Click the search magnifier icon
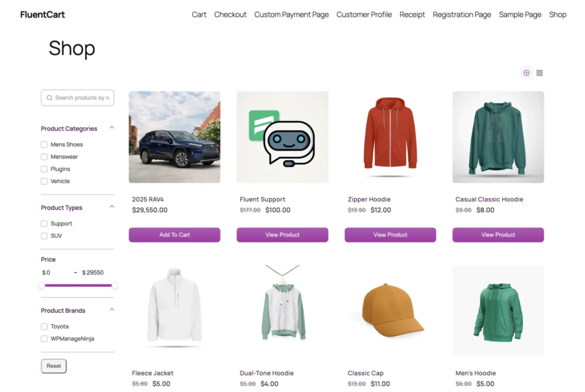The width and height of the screenshot is (585, 392). tap(50, 98)
